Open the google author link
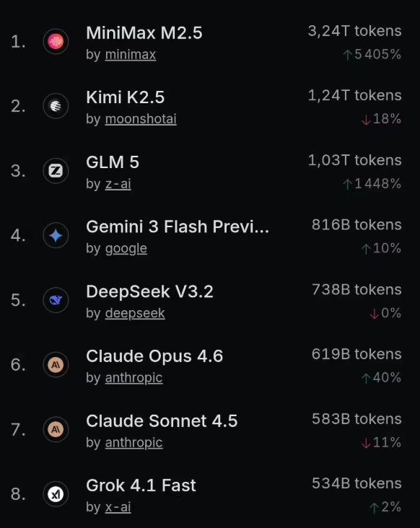Screen dimensions: 420x528 (x=126, y=249)
